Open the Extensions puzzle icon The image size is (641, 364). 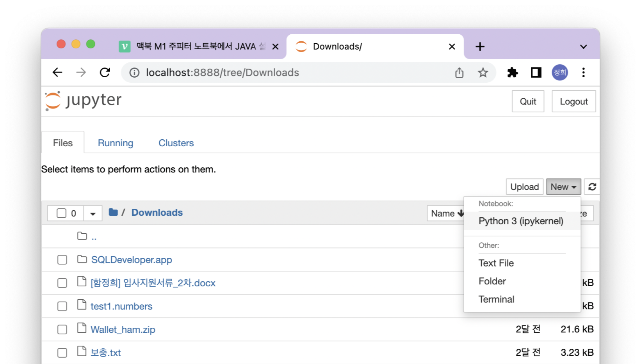click(512, 73)
